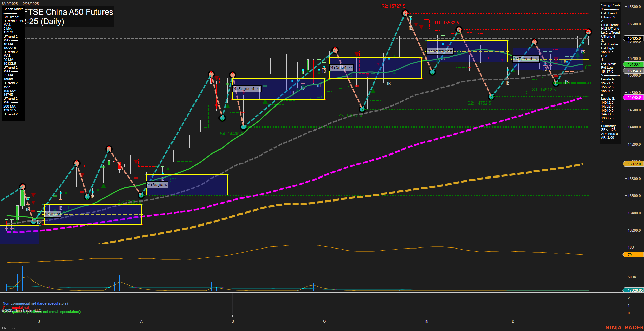Click the M:October range box label
The image size is (644, 331).
click(342, 68)
